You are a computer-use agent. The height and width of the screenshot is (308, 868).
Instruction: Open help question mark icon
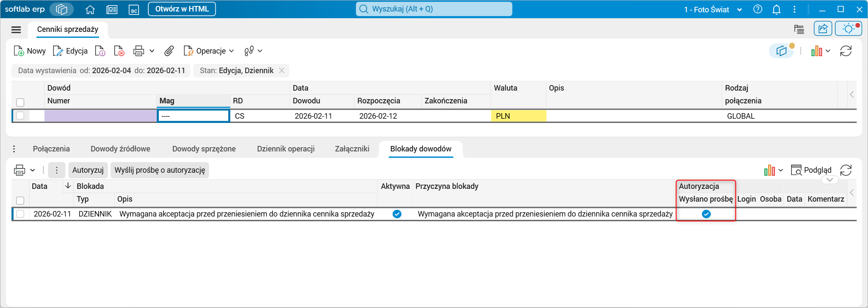tap(758, 9)
